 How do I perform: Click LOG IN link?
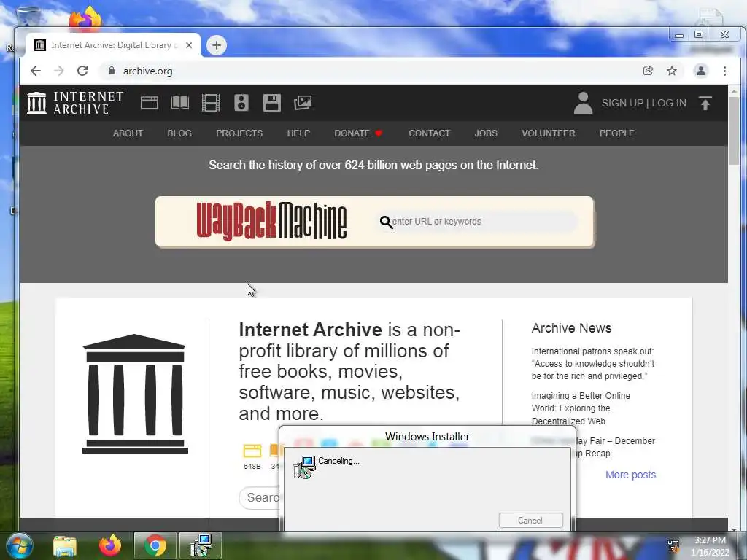(x=669, y=103)
